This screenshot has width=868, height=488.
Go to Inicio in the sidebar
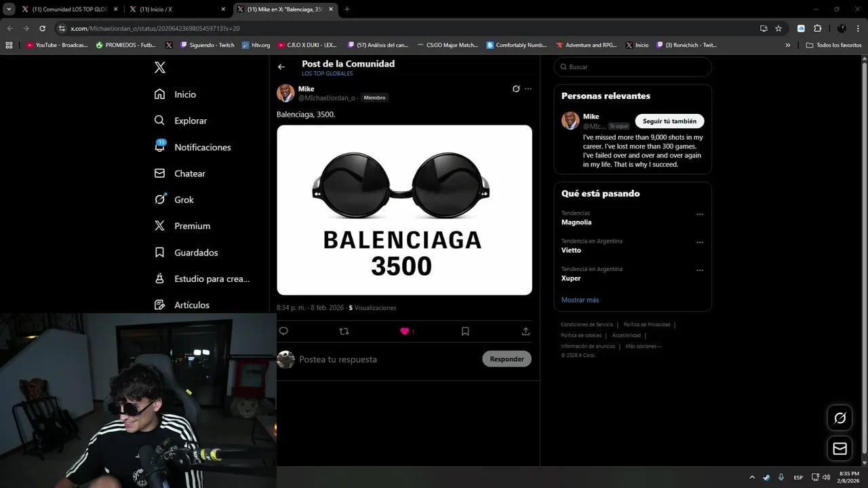[x=176, y=94]
